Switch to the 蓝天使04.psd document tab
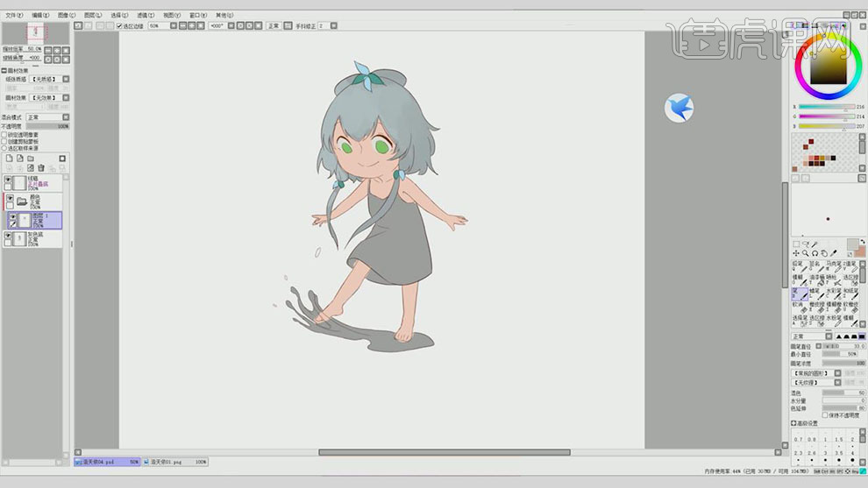The image size is (868, 488). 107,462
